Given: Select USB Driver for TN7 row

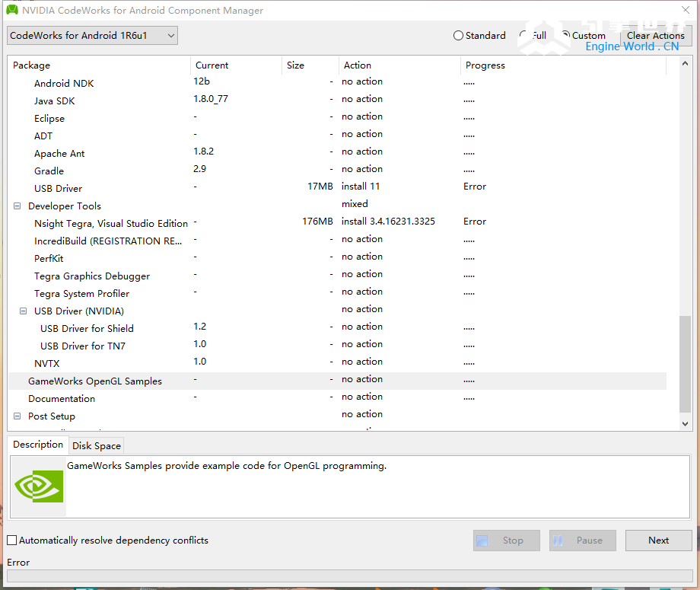Looking at the screenshot, I should [337, 346].
